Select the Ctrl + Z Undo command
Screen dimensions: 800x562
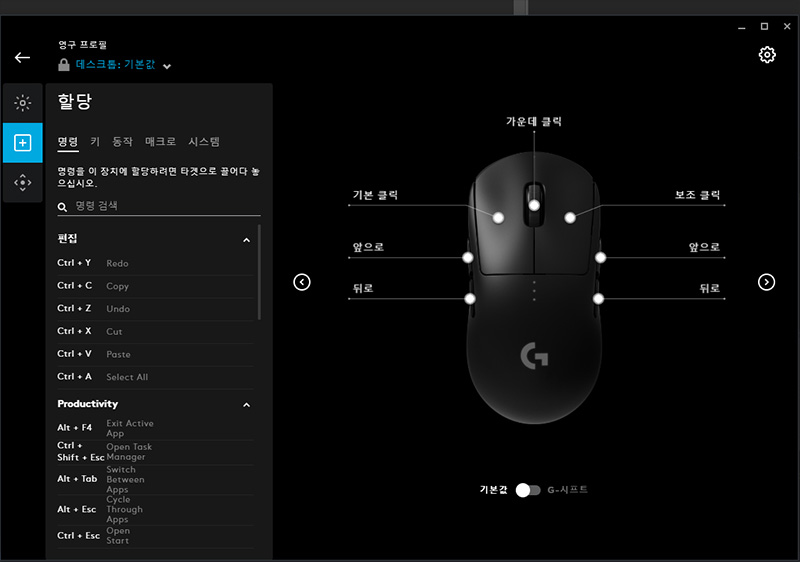(x=155, y=309)
